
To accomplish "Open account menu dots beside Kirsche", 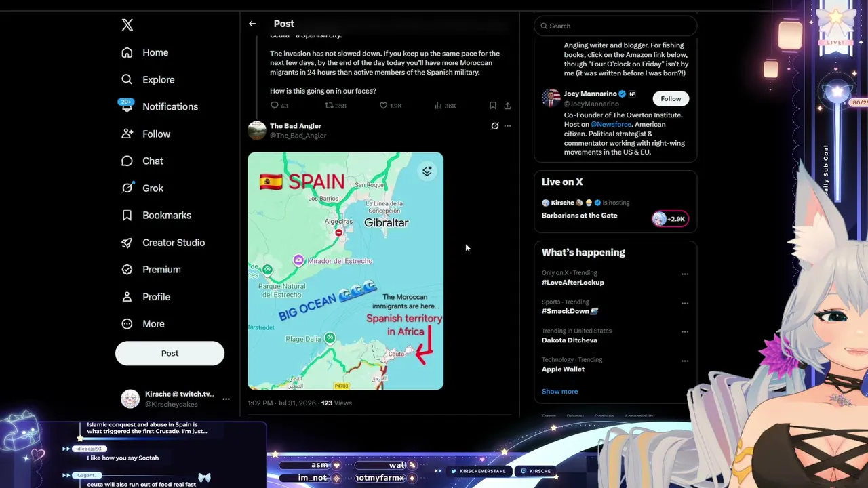I will tap(226, 399).
